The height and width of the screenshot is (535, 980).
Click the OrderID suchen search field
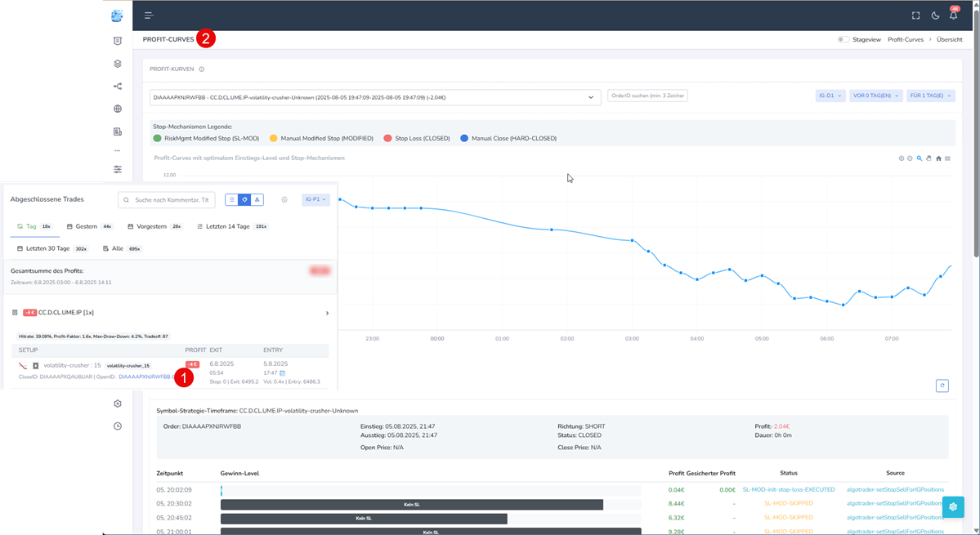pyautogui.click(x=647, y=96)
